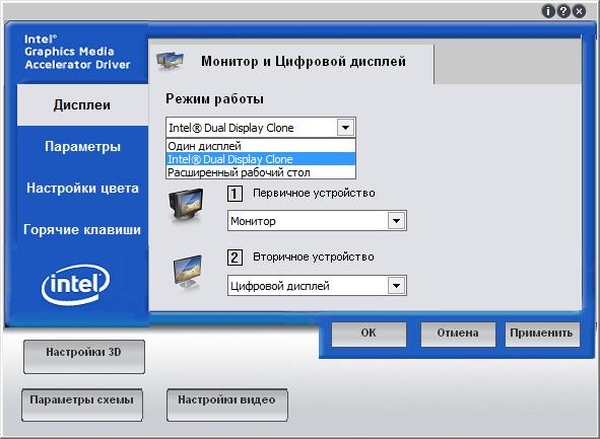Click the info icon in title bar

point(548,11)
